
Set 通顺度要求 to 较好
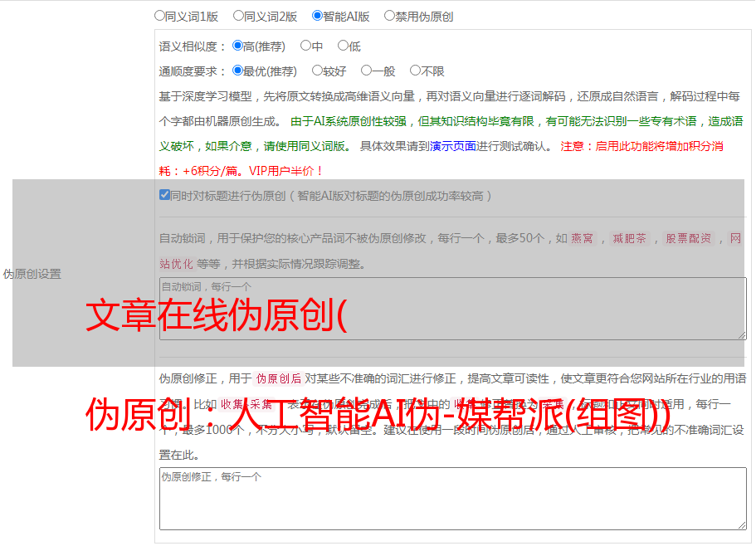pyautogui.click(x=317, y=71)
